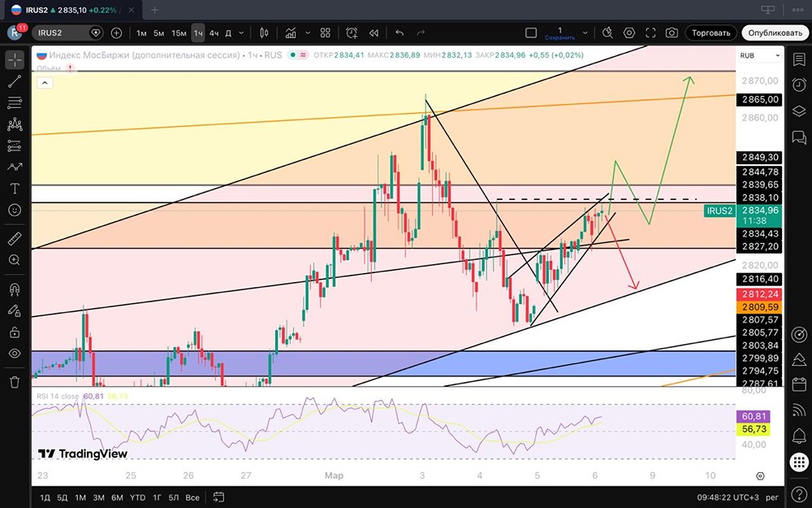Viewport: 812px width, 508px height.
Task: Open the chart patterns tool
Action: (15, 124)
